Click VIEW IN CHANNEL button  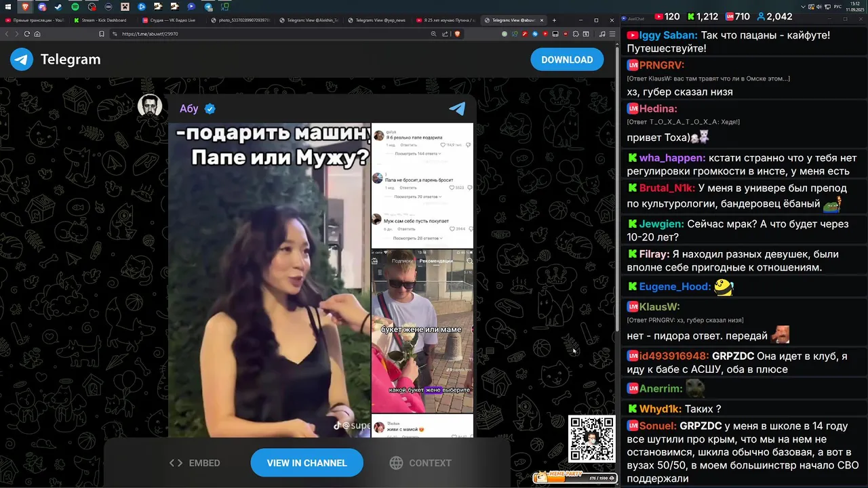(x=307, y=463)
